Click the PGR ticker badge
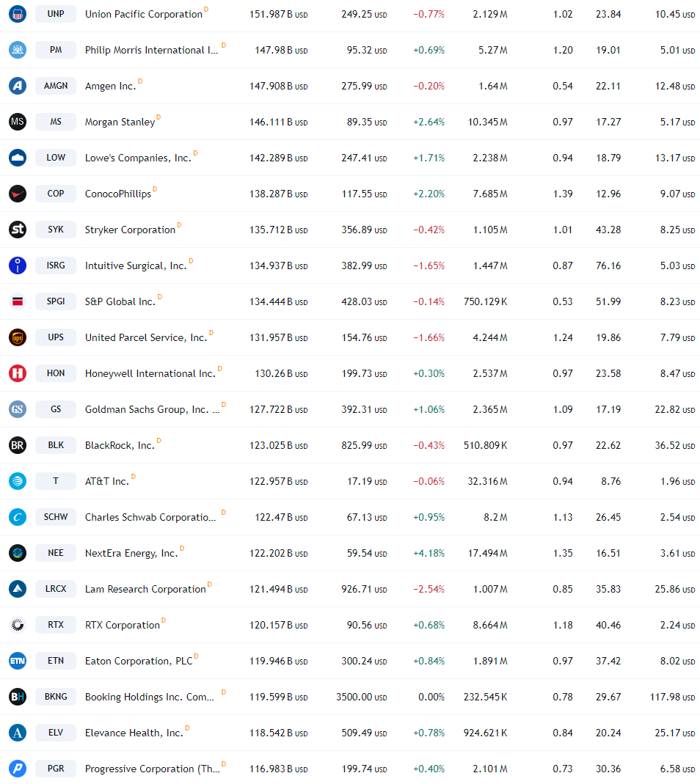The image size is (700, 784). pyautogui.click(x=56, y=769)
